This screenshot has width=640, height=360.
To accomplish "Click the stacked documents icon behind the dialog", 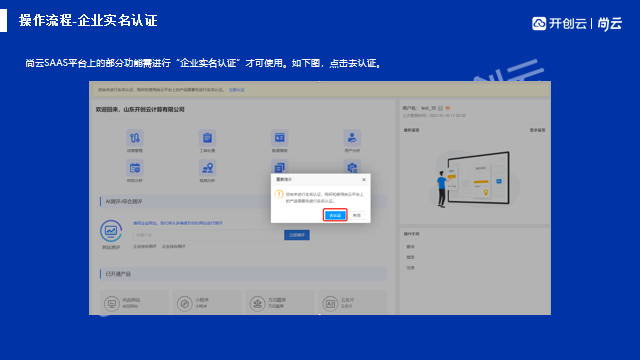I will [x=280, y=167].
